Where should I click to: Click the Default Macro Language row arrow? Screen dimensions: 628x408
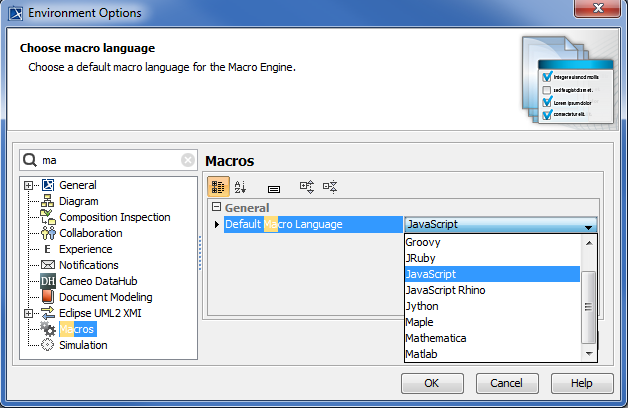pos(217,224)
